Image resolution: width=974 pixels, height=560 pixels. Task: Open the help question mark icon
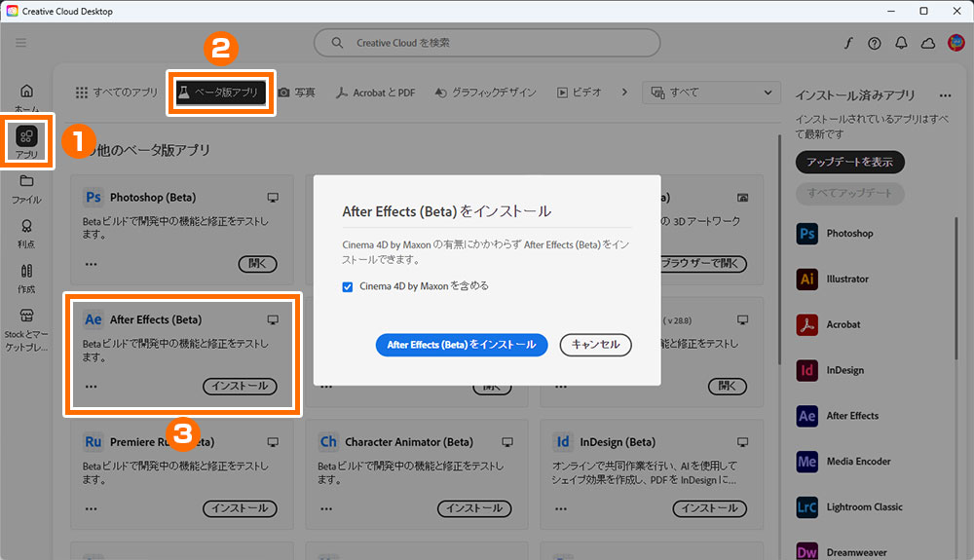pyautogui.click(x=874, y=43)
